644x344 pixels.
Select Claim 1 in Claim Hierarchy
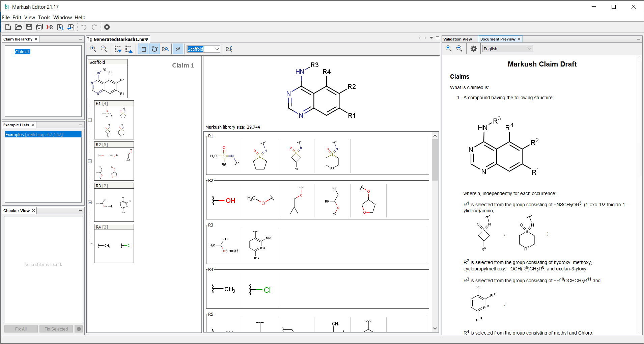[22, 52]
